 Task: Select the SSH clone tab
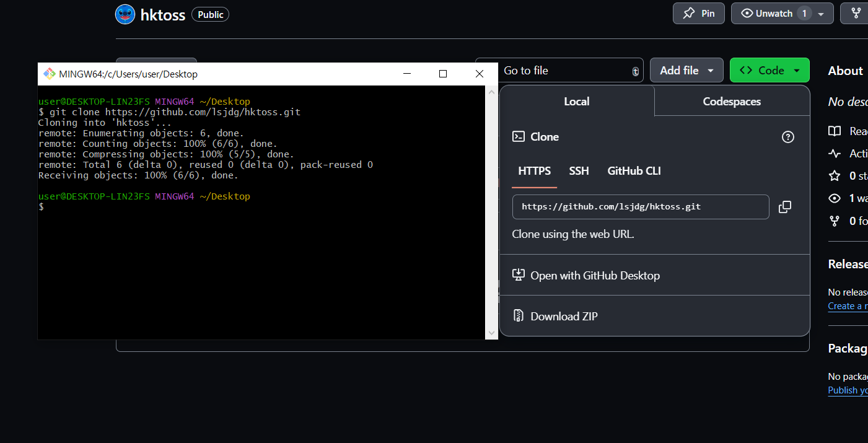[x=579, y=171]
